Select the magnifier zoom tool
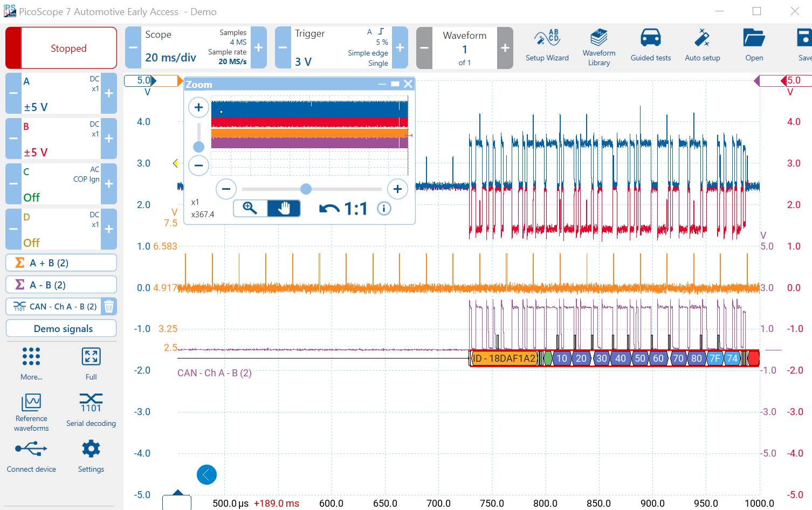Screen dimensions: 812x510 (x=250, y=208)
